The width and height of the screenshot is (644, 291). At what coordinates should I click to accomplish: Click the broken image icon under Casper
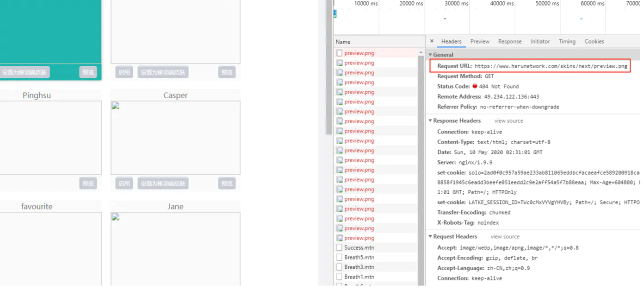click(116, 106)
